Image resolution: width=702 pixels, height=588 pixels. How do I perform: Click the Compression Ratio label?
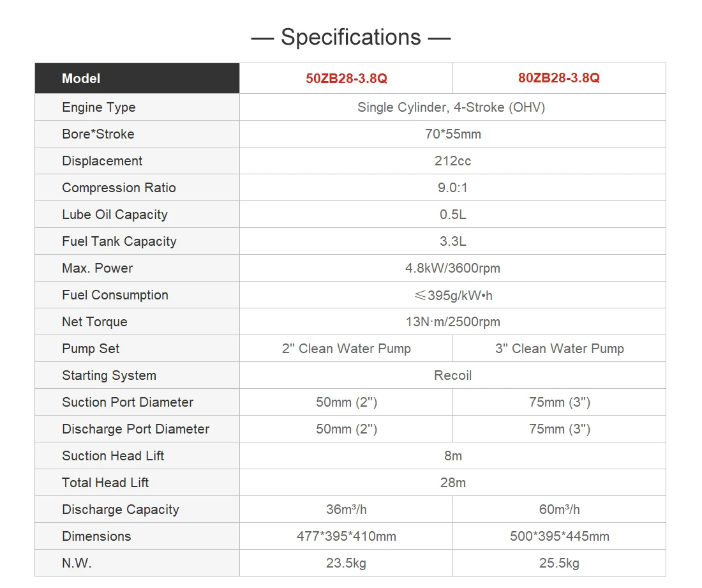click(119, 188)
